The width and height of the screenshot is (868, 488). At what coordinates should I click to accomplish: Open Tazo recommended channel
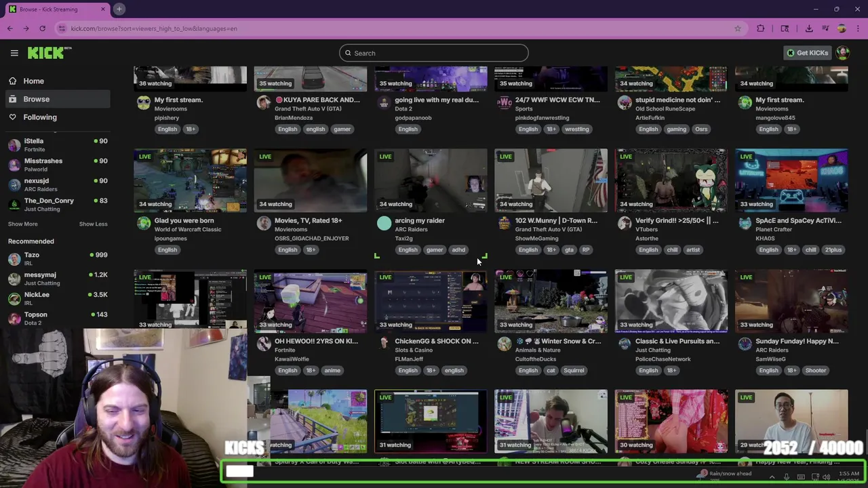point(57,259)
